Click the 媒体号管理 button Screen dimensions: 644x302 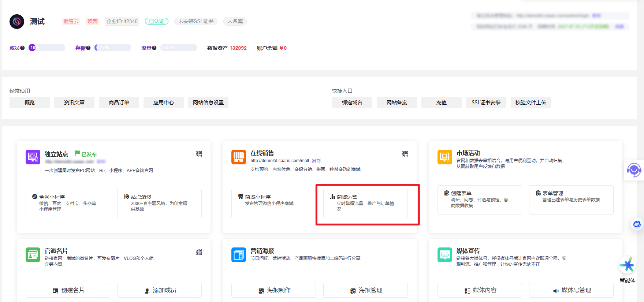click(571, 290)
